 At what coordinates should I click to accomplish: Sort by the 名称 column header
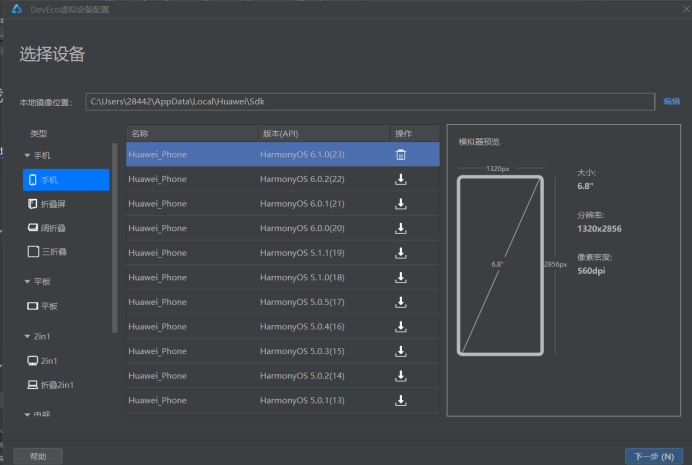192,133
